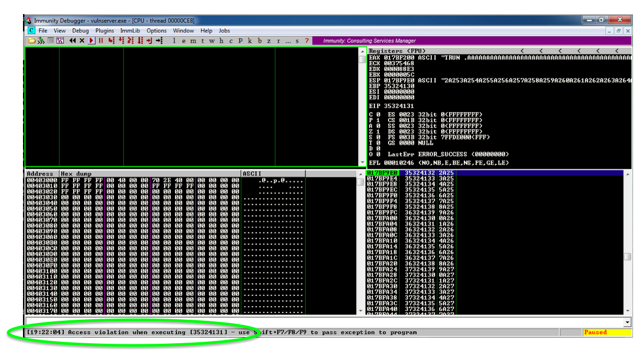
Task: Click the Go to address arrow icon
Action: pyautogui.click(x=159, y=41)
